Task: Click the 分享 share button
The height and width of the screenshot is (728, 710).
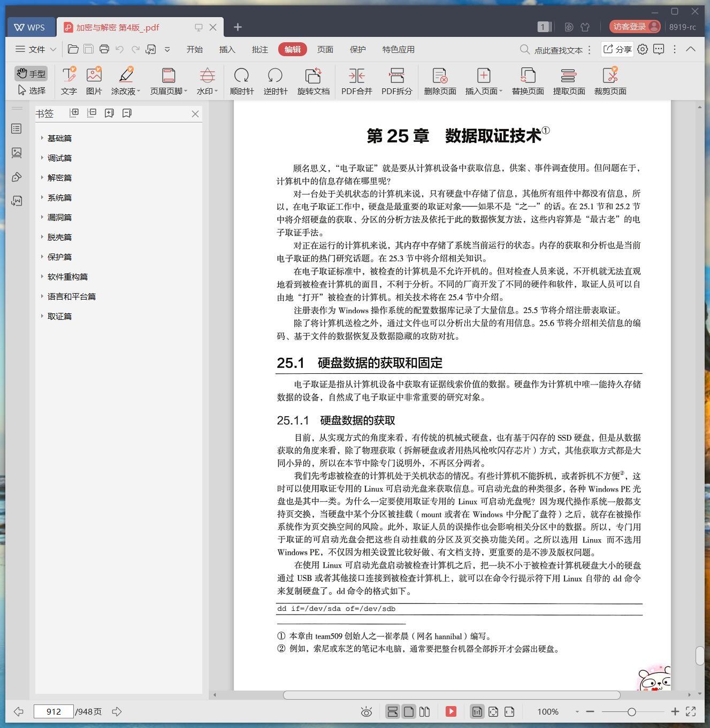Action: (x=617, y=49)
